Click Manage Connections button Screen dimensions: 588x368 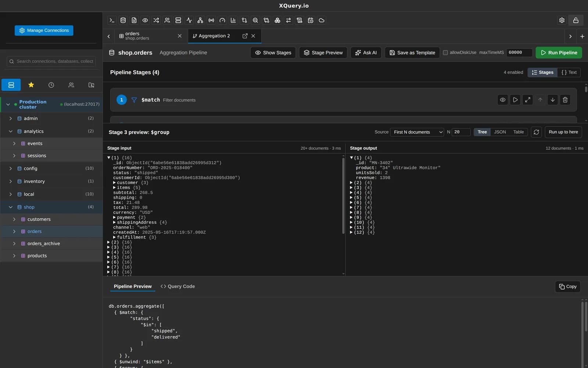(x=44, y=31)
